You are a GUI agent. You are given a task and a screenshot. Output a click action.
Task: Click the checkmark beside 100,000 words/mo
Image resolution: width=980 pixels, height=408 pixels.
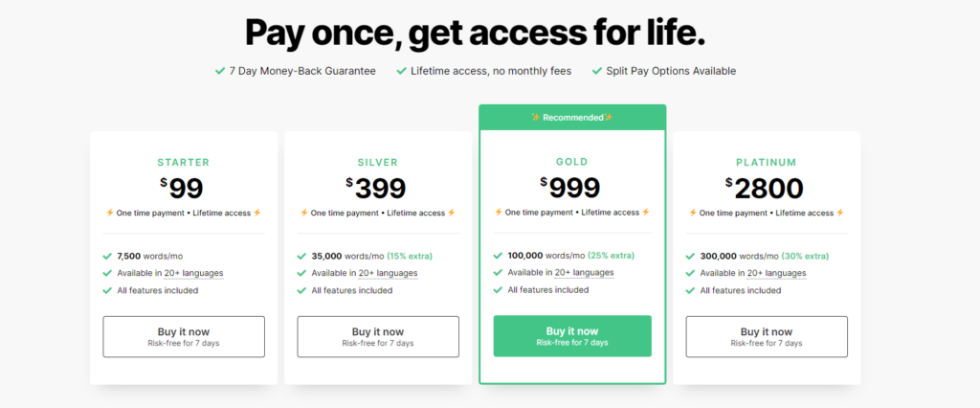498,256
